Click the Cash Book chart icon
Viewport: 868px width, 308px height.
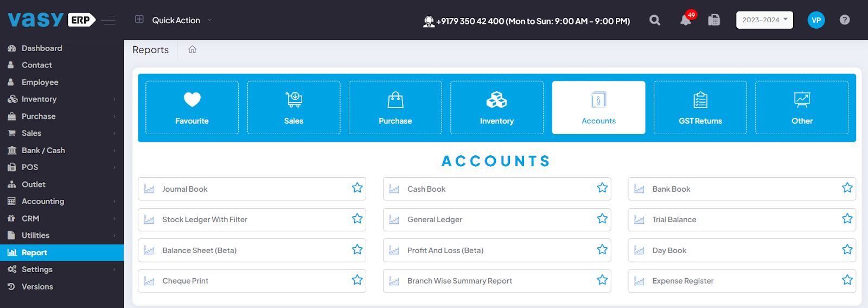pos(394,189)
